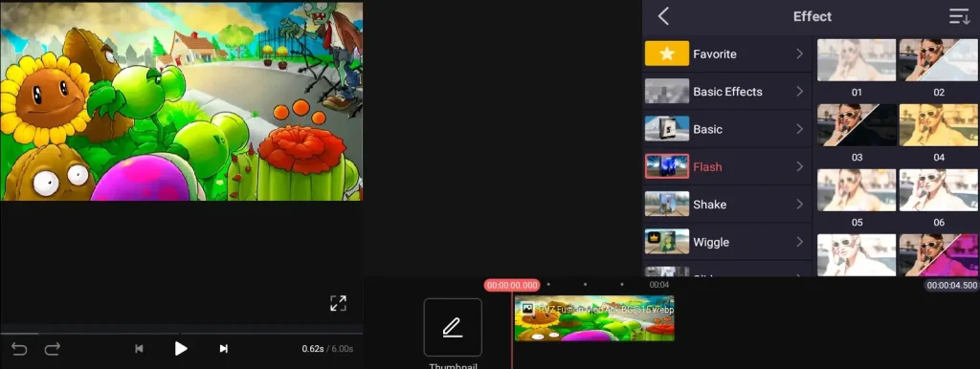Click the 0.62s / 6.00s time readout
Screen dimensions: 980x369
[327, 349]
